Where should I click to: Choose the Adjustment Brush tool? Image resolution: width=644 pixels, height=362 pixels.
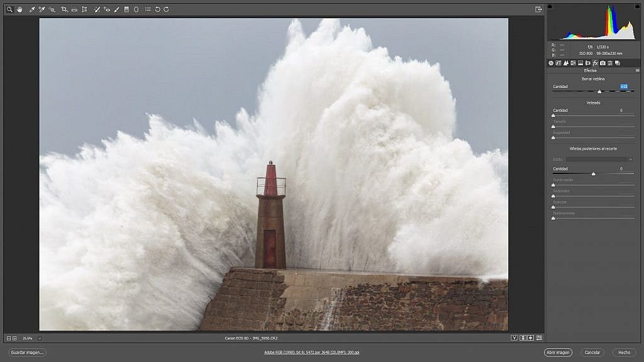point(116,9)
